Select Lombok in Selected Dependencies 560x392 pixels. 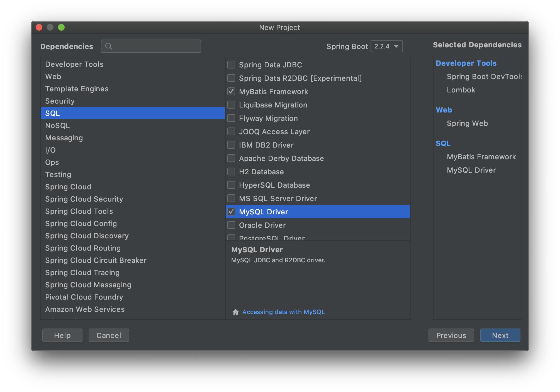(461, 90)
